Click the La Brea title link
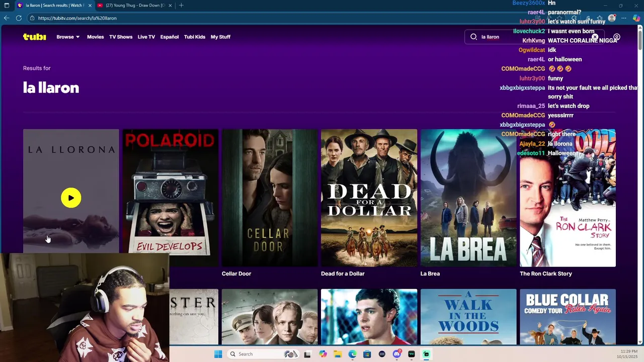This screenshot has width=644, height=362. coord(430,274)
